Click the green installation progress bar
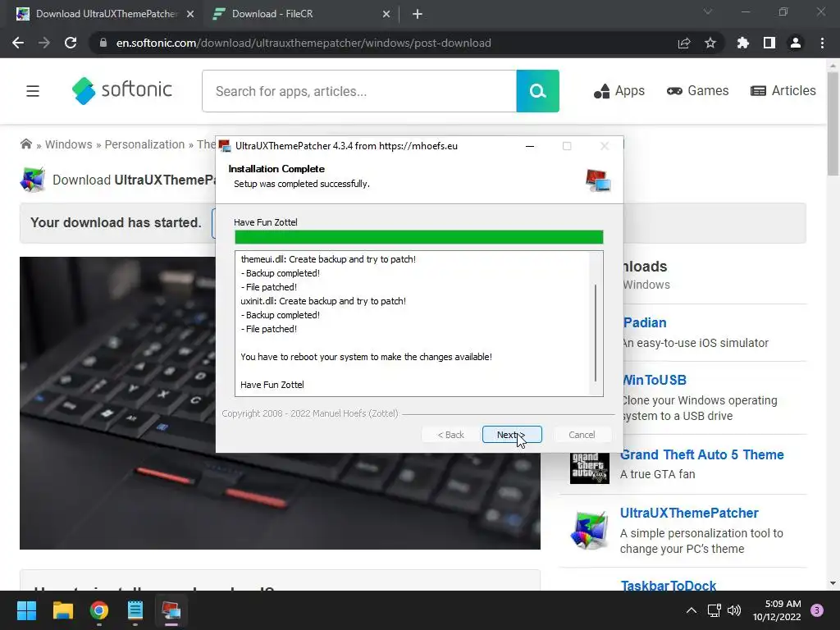This screenshot has width=840, height=630. (419, 237)
